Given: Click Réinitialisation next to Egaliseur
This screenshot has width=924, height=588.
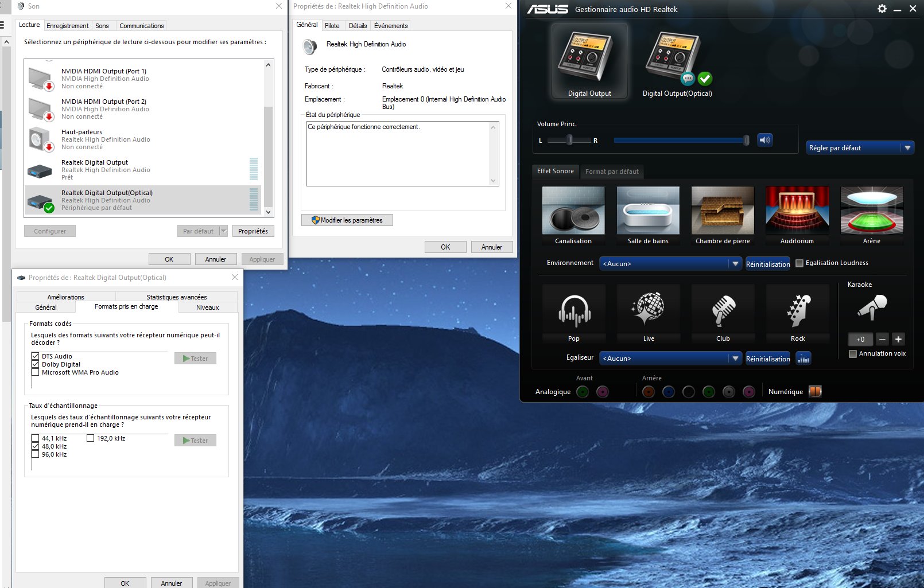Looking at the screenshot, I should pyautogui.click(x=768, y=359).
